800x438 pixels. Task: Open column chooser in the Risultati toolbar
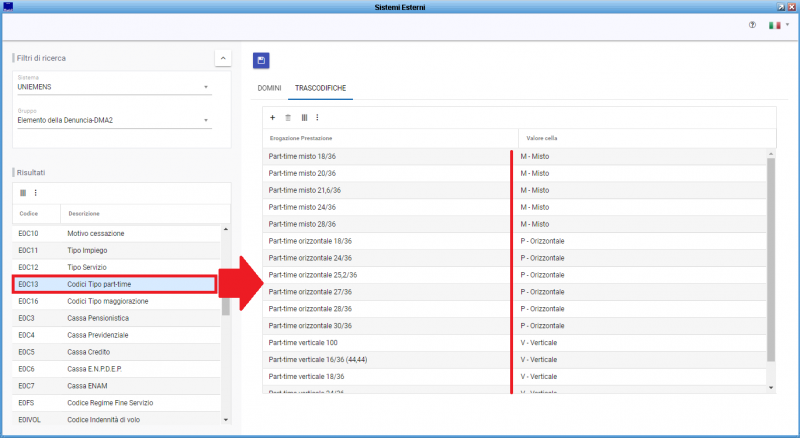pos(23,193)
